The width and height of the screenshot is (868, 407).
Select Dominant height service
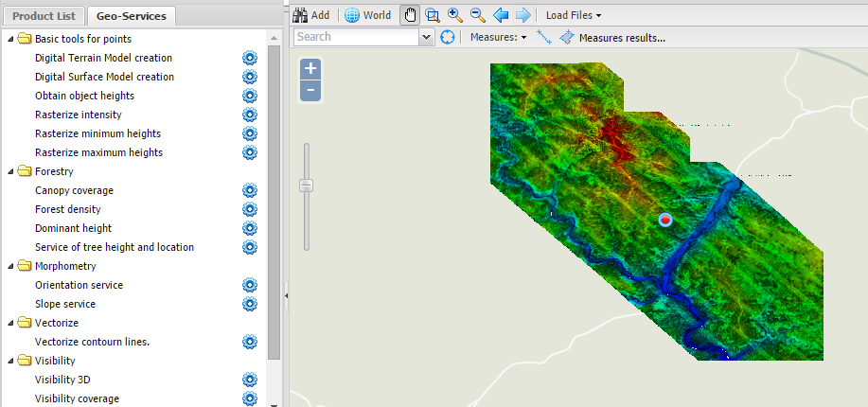pyautogui.click(x=73, y=228)
